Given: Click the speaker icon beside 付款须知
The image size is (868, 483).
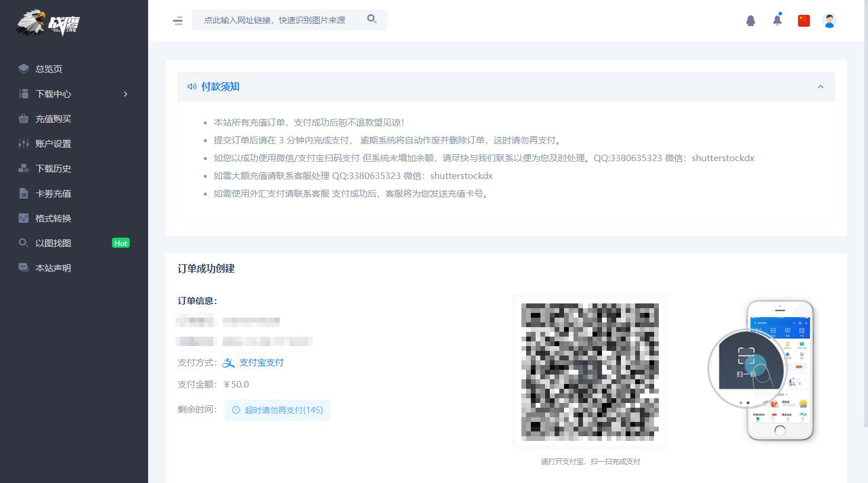Looking at the screenshot, I should pos(192,87).
